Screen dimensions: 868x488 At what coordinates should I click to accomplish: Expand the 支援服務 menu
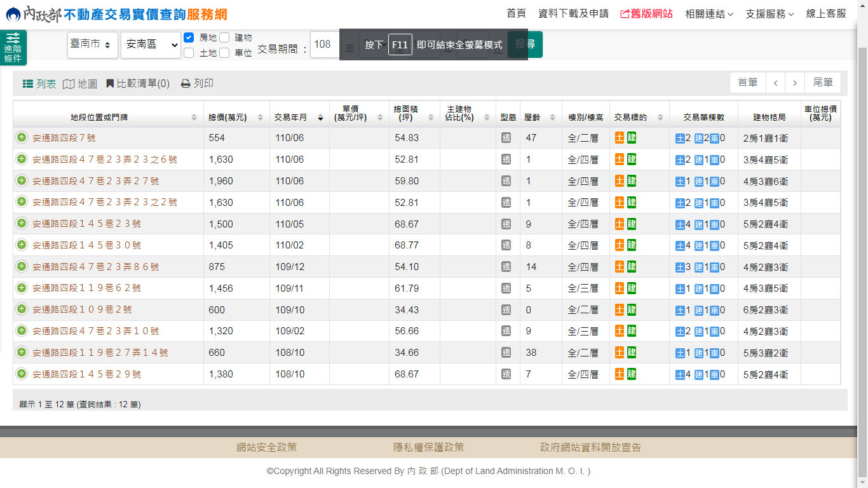tap(770, 13)
